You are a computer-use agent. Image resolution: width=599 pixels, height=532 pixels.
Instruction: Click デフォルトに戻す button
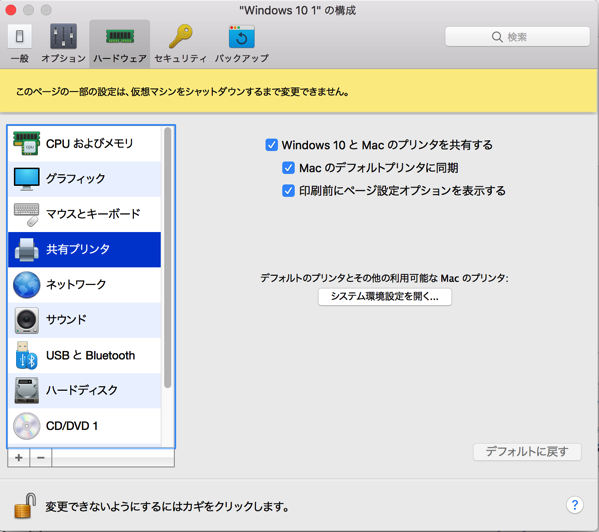point(527,452)
